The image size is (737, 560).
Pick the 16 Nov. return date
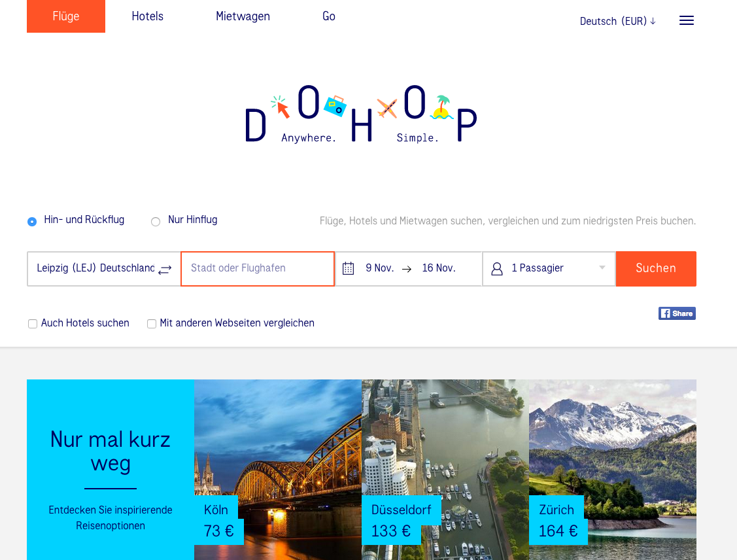tap(439, 268)
